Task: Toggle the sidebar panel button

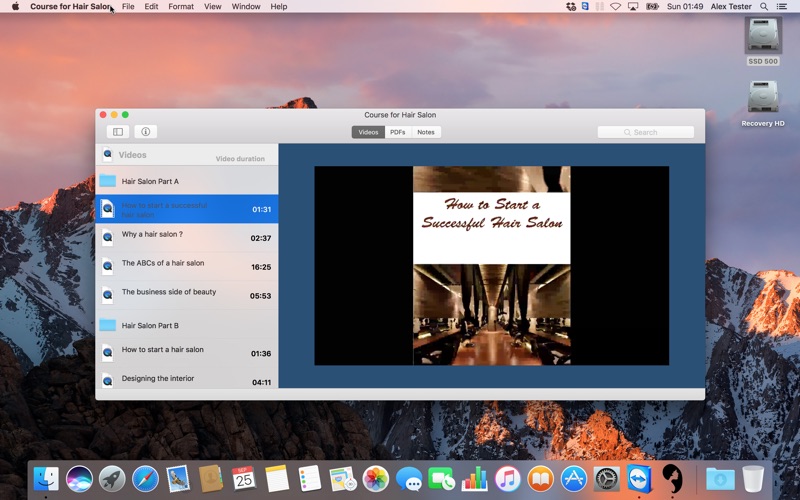Action: (118, 132)
